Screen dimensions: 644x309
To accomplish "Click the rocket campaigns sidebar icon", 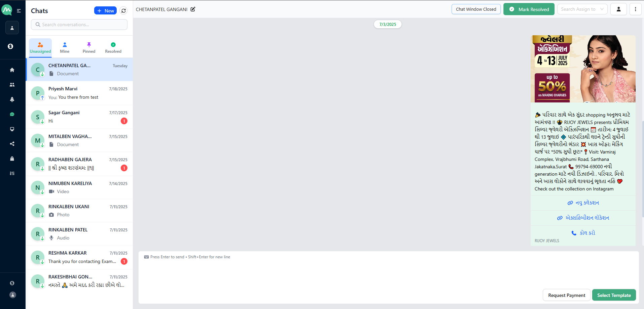I will tap(12, 99).
